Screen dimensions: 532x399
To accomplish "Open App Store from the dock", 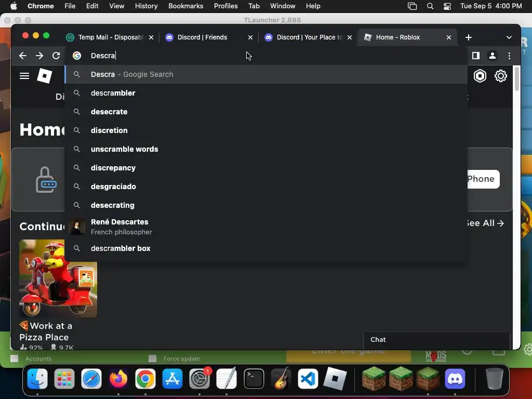I will click(172, 379).
